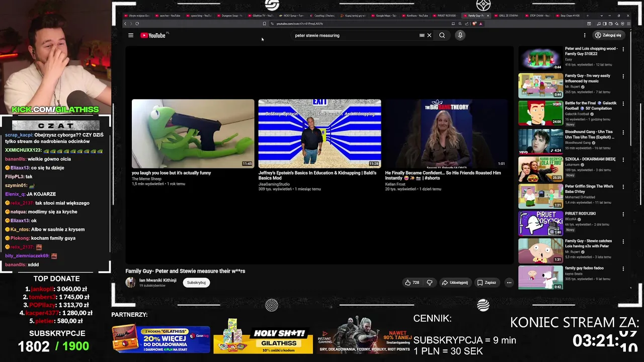Click the HOLY SH*T! GILATHISS partner banner
Image resolution: width=644 pixels, height=362 pixels.
(263, 336)
